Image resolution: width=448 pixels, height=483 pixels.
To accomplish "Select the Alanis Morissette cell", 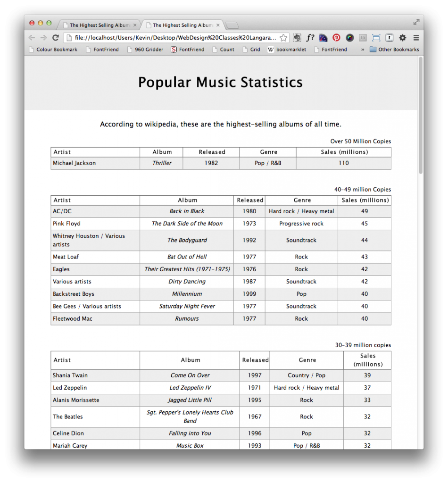I will (x=95, y=400).
